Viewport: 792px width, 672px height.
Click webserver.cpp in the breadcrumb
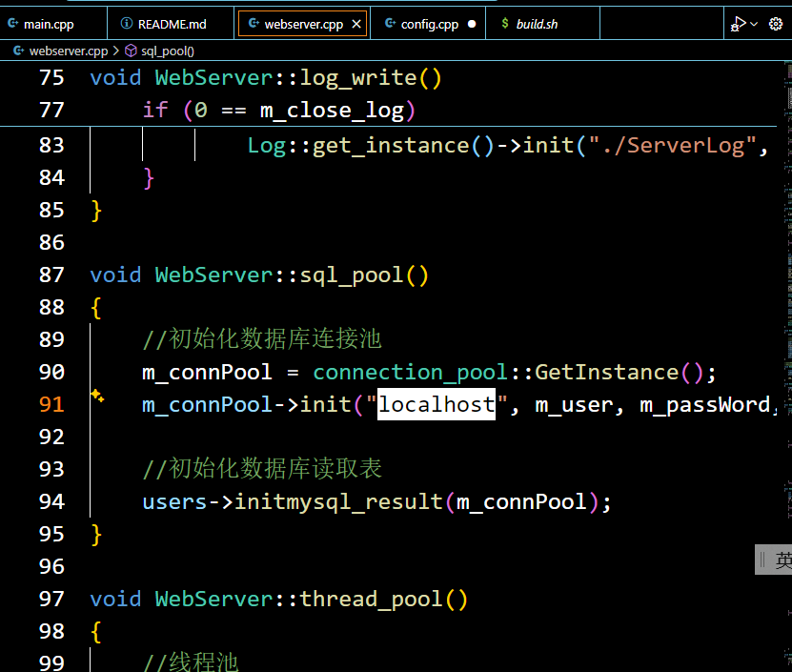69,51
